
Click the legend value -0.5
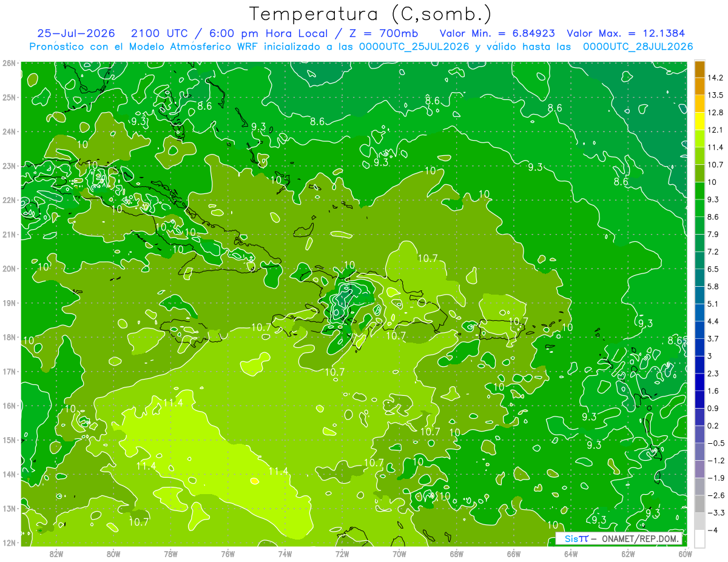tap(715, 443)
